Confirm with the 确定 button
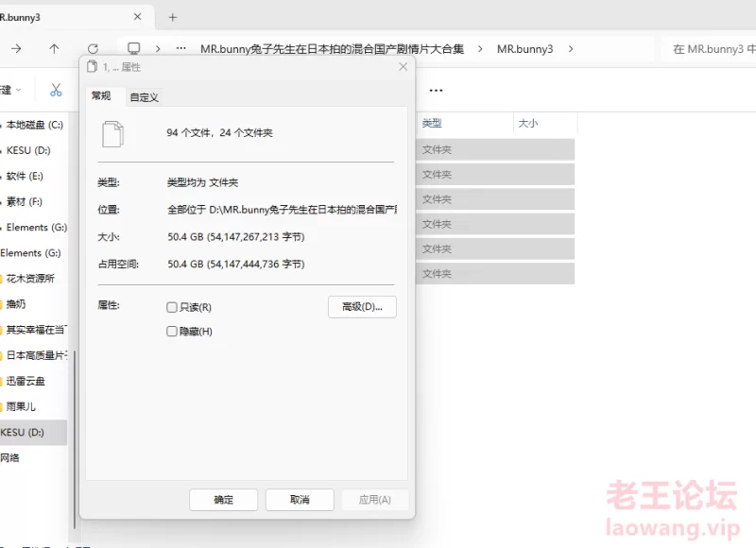Viewport: 756px width, 548px height. click(223, 500)
